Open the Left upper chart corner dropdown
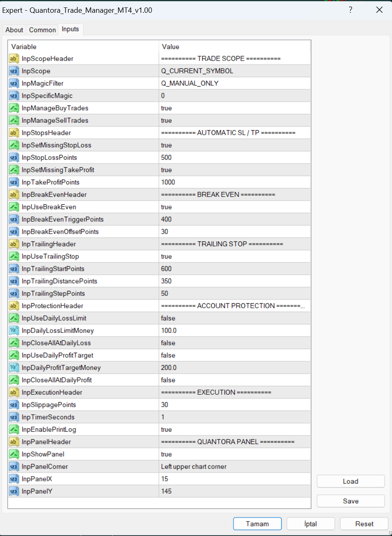Viewport: 392px width, 536px height. [235, 466]
